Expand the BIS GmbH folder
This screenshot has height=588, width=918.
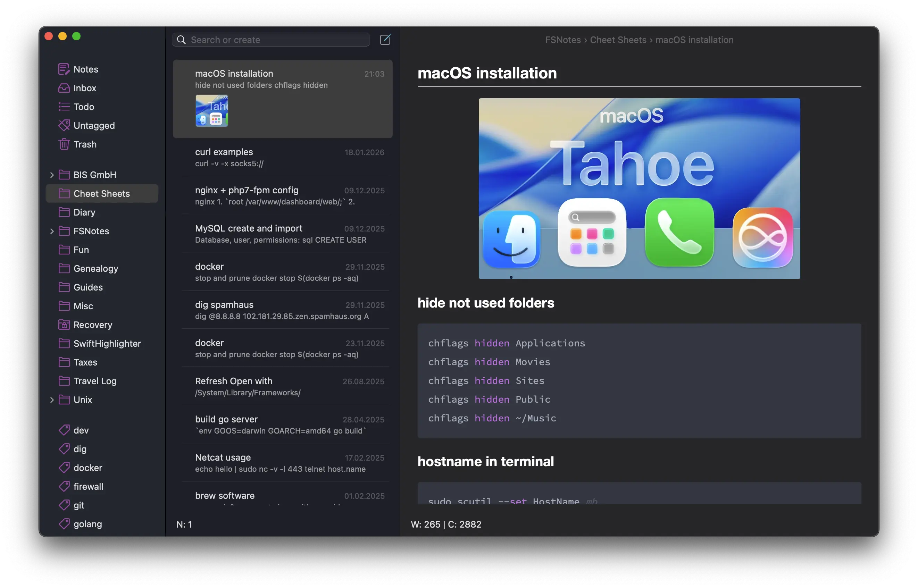[x=52, y=175]
